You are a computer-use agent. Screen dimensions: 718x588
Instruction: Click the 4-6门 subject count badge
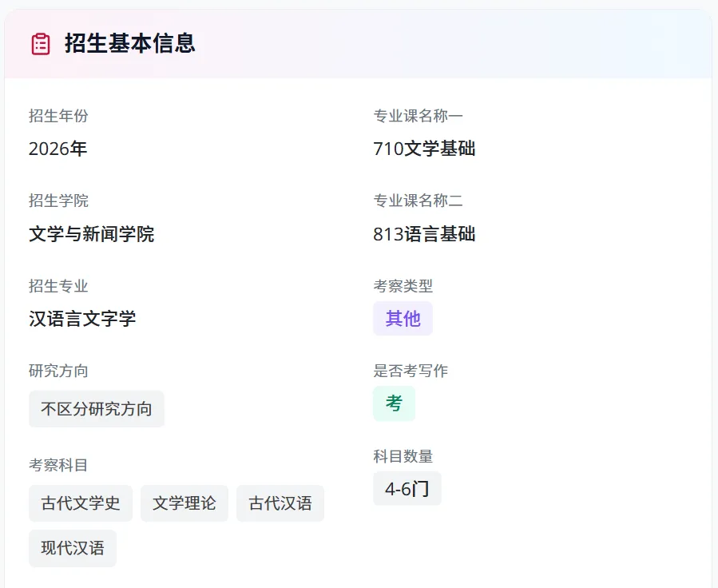[x=407, y=489]
